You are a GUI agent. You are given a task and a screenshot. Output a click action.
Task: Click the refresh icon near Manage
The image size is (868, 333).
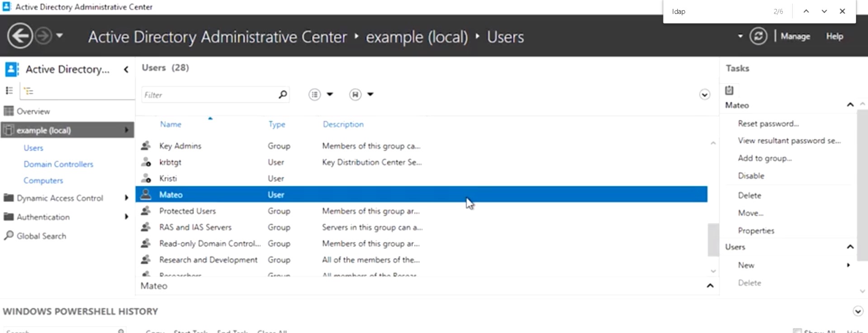coord(759,36)
